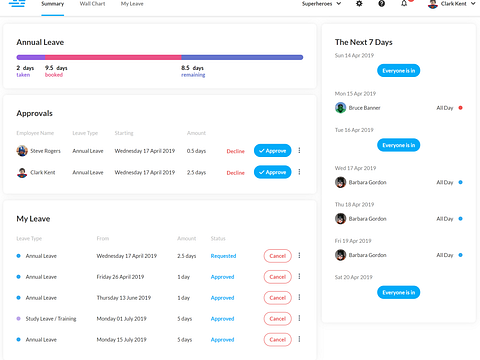Switch to the Summary tab
Viewport: 480px width, 360px height.
tap(53, 4)
